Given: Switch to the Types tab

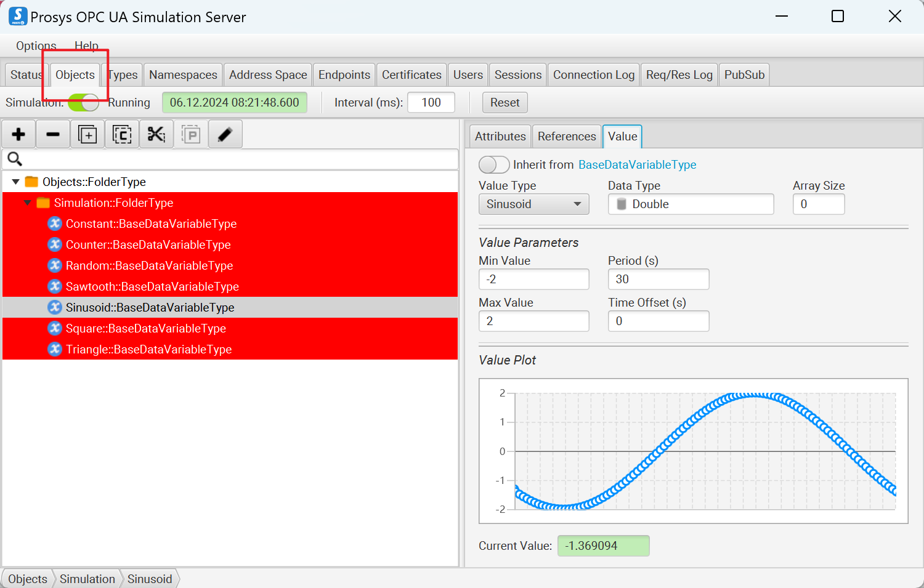Looking at the screenshot, I should pyautogui.click(x=123, y=75).
